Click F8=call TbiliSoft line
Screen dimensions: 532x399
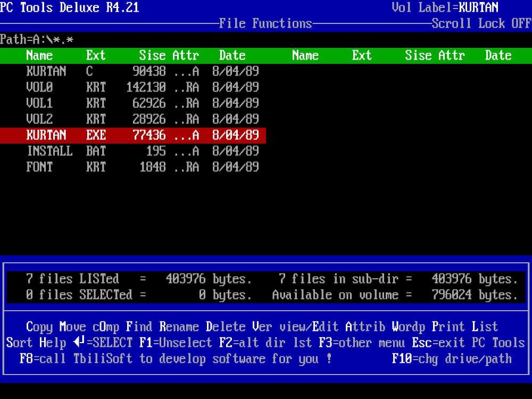[176, 359]
